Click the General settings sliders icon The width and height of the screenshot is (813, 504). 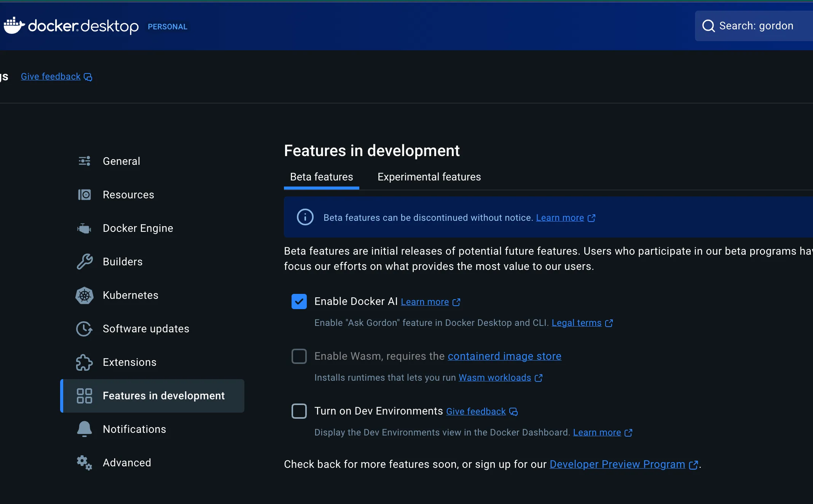[x=84, y=161]
